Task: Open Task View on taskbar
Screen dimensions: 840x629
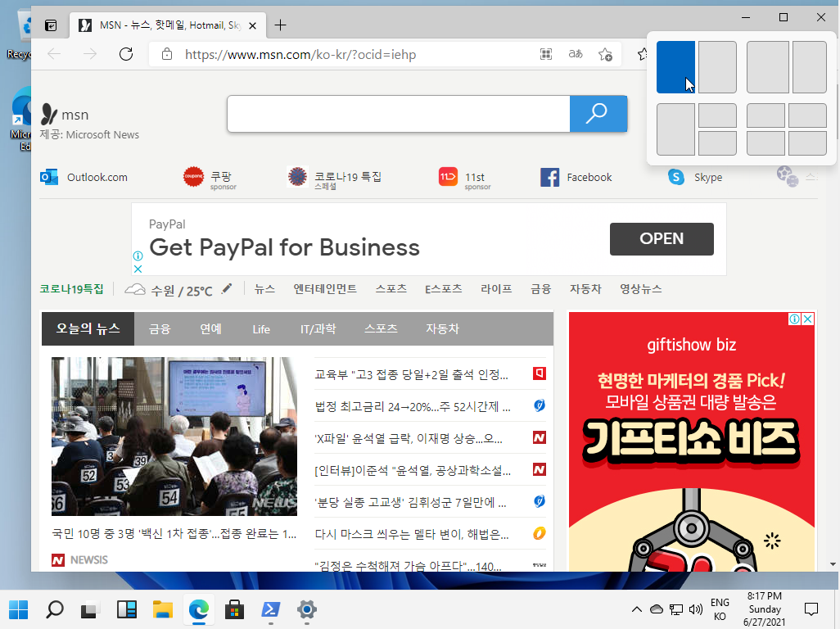Action: [x=91, y=609]
